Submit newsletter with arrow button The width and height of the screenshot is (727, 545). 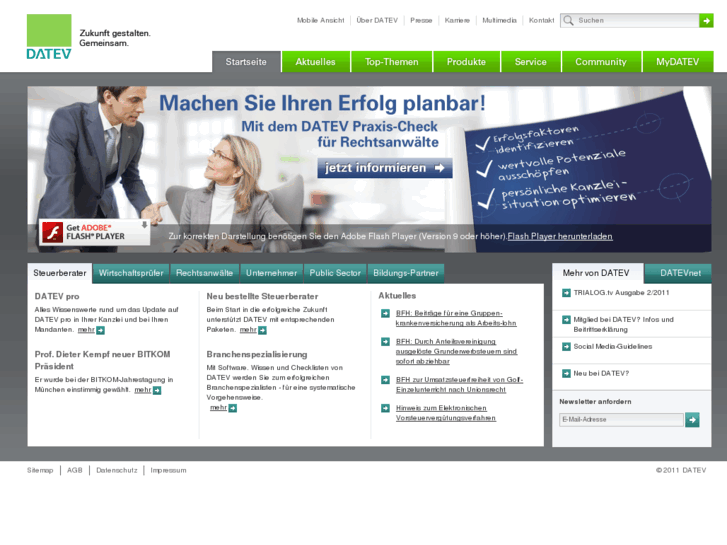[x=692, y=420]
